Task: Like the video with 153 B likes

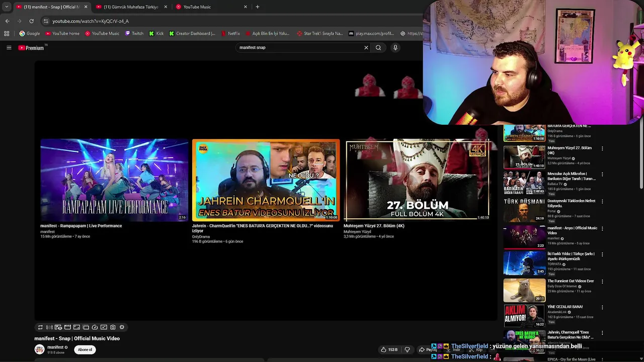Action: coord(389,349)
